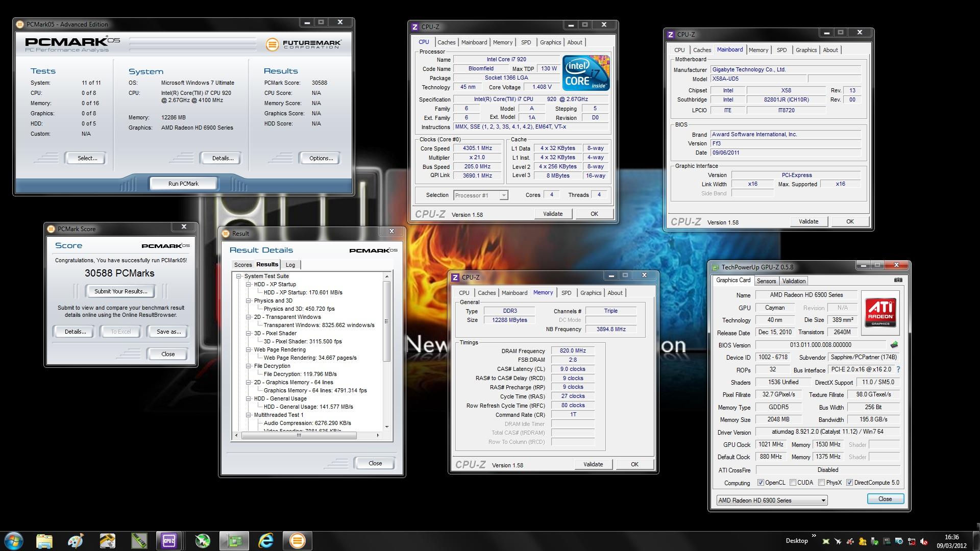Click the Intel Core i7 logo in CPU-Z
This screenshot has width=980, height=551.
[x=586, y=73]
